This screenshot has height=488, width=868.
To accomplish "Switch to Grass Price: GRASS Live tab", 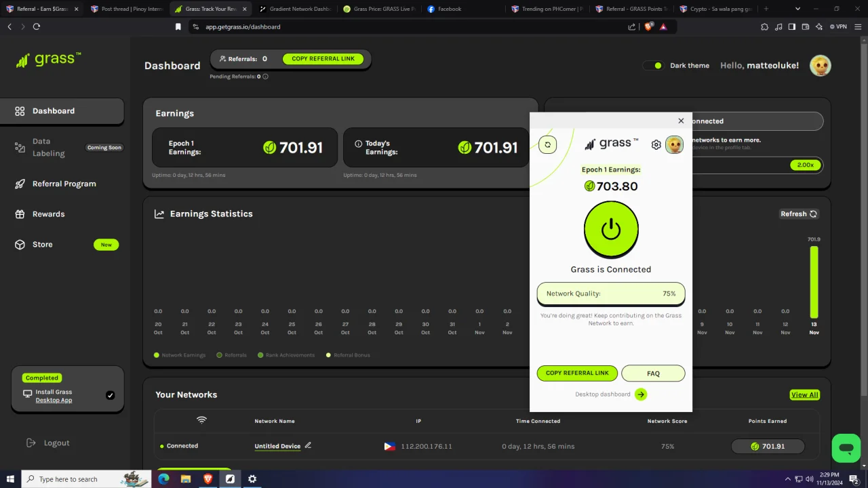I will (380, 9).
